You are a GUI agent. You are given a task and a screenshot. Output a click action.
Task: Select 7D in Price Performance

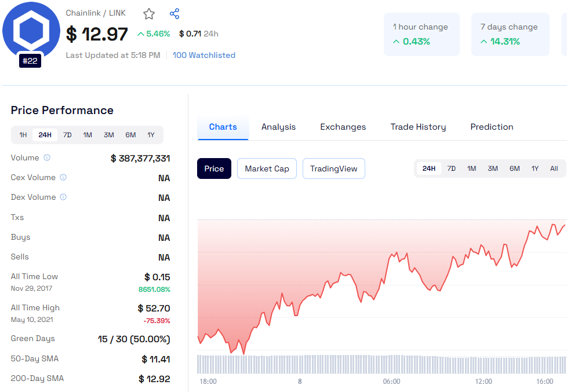click(x=67, y=135)
